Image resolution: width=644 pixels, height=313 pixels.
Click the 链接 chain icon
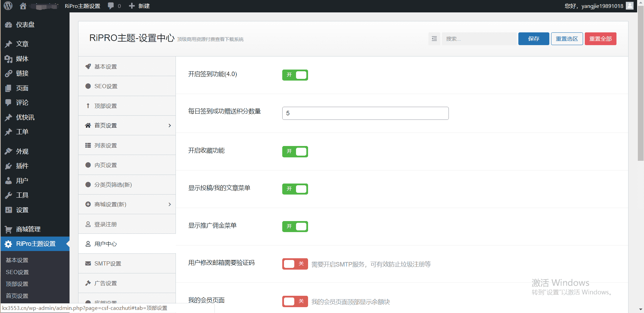(9, 73)
